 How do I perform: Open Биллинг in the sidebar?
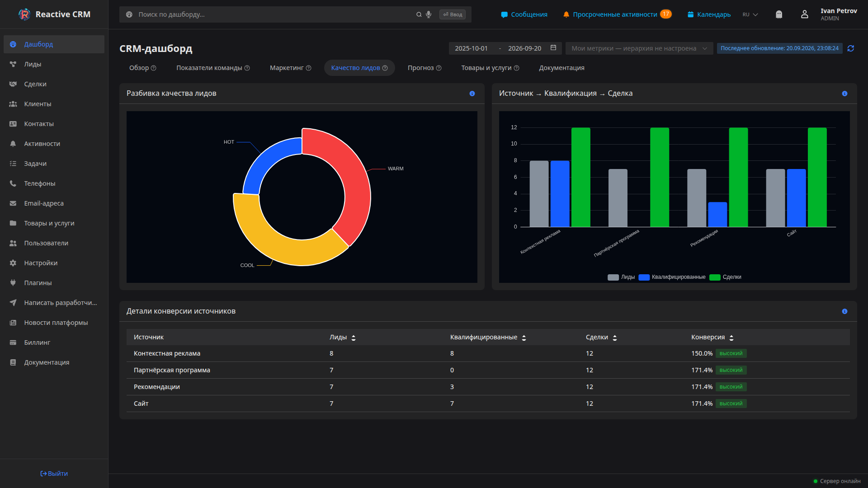[54, 343]
